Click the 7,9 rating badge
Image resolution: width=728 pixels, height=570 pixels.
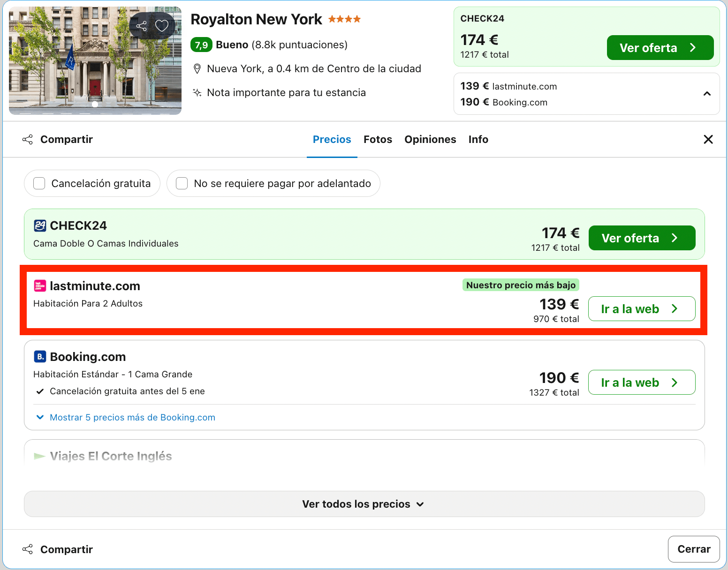[x=201, y=45]
